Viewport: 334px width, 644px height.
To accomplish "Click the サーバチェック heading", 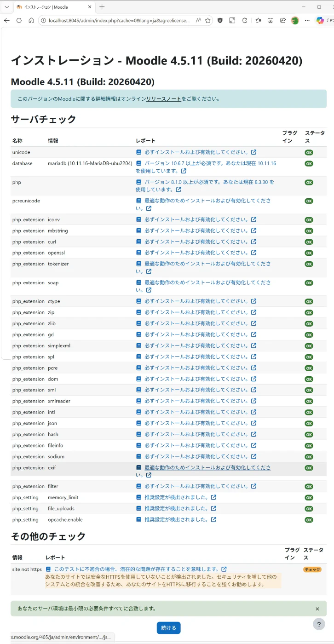I will point(43,119).
